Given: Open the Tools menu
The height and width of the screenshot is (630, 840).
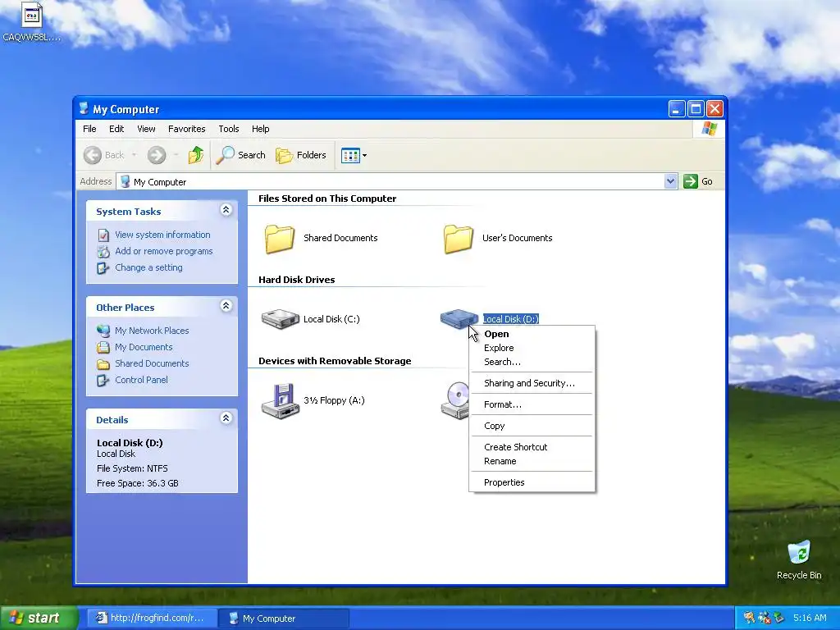Looking at the screenshot, I should click(x=228, y=129).
